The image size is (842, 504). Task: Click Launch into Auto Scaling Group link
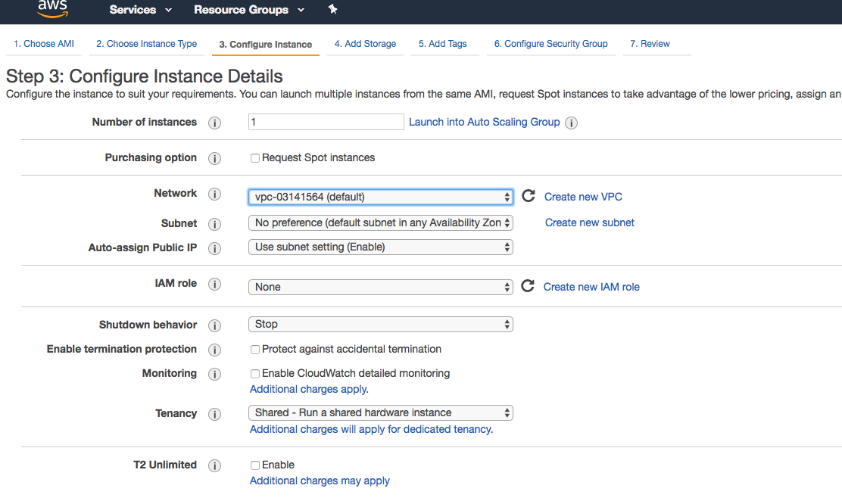(485, 122)
